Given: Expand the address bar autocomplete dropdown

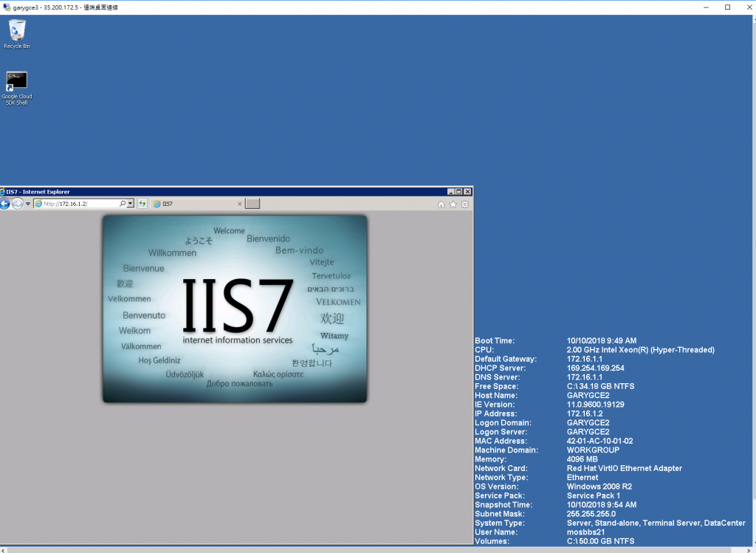Looking at the screenshot, I should pyautogui.click(x=130, y=204).
